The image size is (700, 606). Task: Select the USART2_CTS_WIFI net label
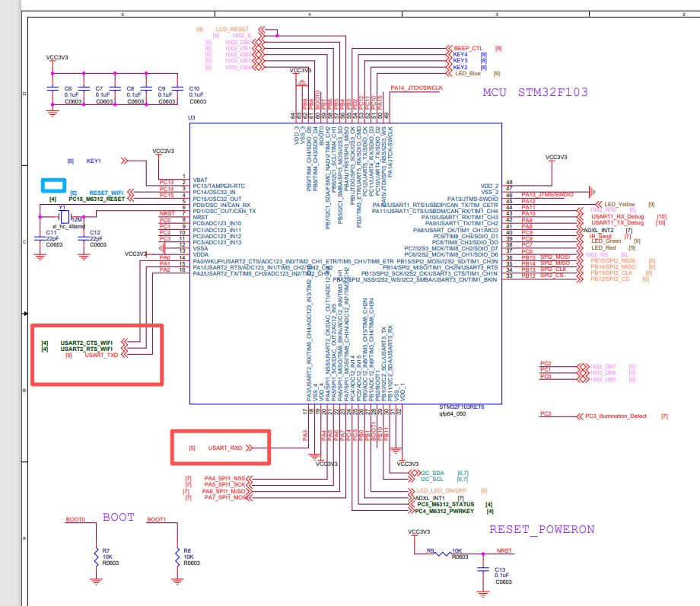[x=87, y=343]
